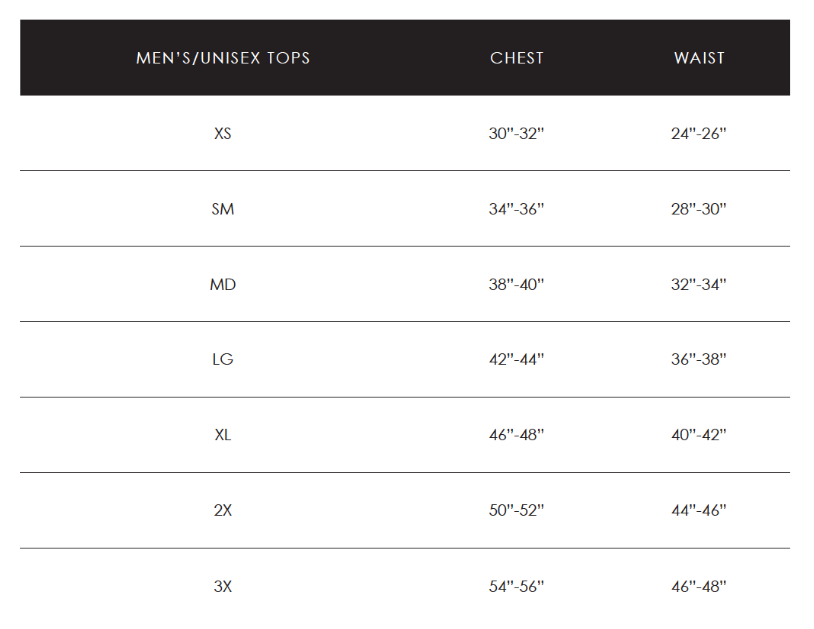Viewport: 814px width, 629px height.
Task: Click the 2X waist value 44"-46"
Action: click(699, 511)
